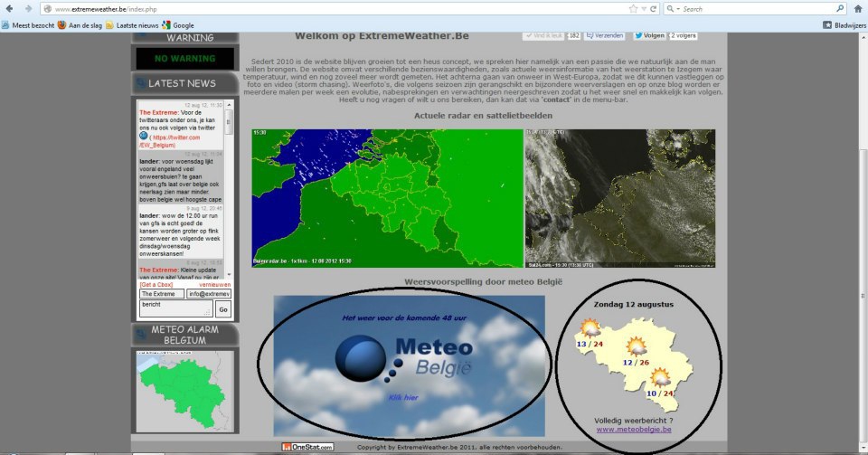Open the Sat24 satellite image

pyautogui.click(x=620, y=198)
